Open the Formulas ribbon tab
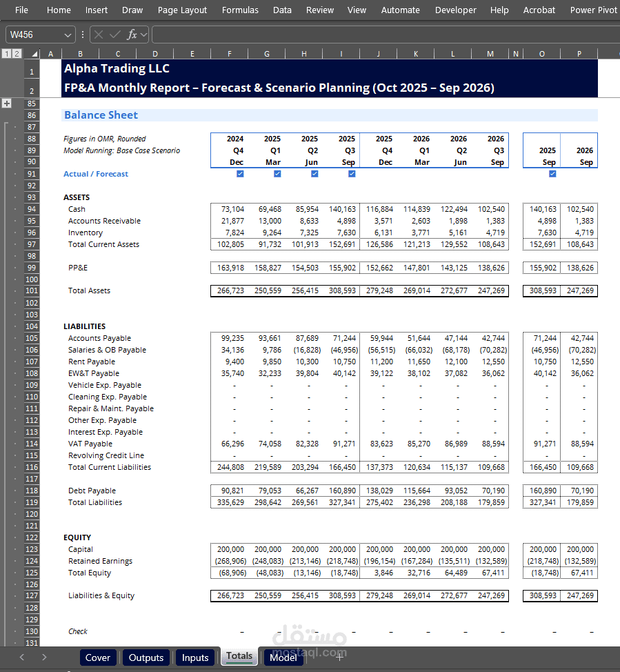This screenshot has height=672, width=620. click(x=240, y=10)
